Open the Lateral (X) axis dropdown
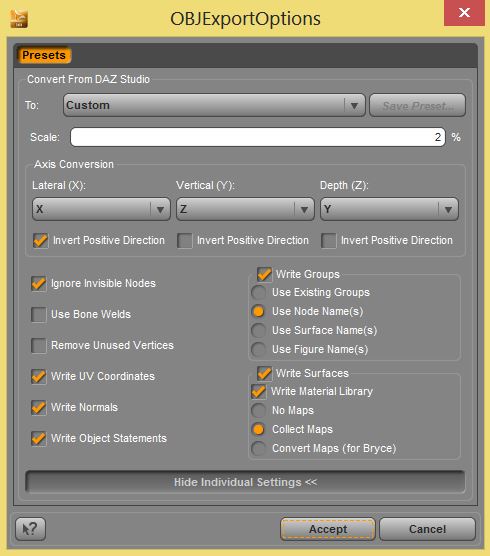 [101, 209]
